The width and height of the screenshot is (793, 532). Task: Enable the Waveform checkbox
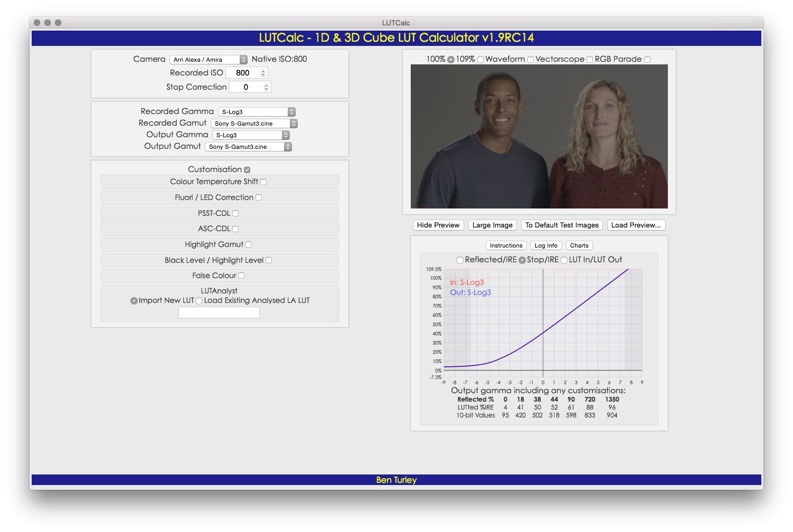[531, 60]
